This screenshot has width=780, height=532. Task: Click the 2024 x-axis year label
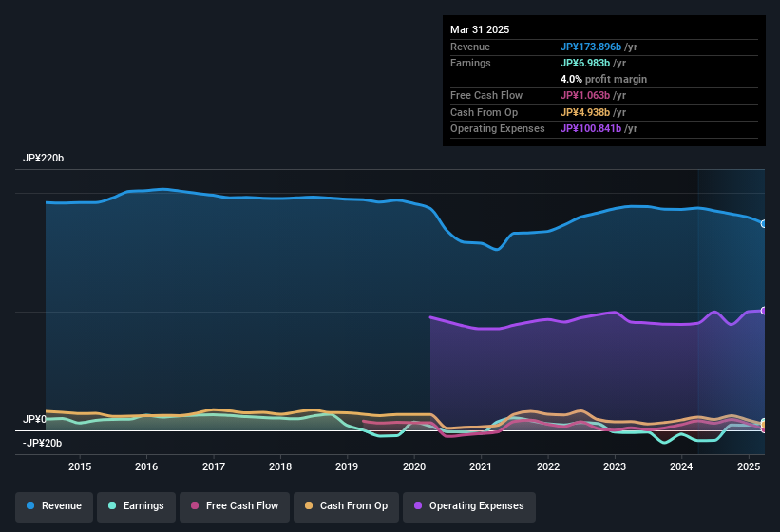[681, 466]
